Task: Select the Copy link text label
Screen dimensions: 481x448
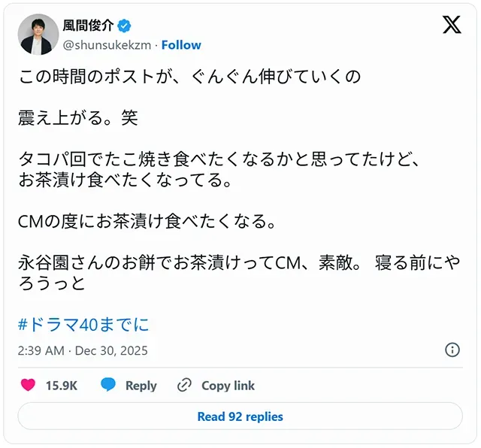Action: click(228, 386)
